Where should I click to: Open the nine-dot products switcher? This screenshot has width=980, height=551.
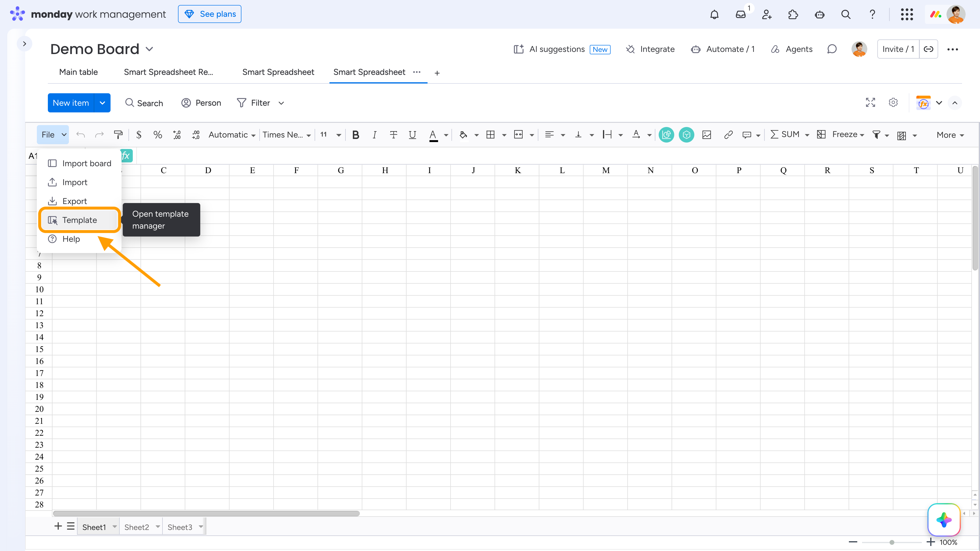pyautogui.click(x=907, y=14)
